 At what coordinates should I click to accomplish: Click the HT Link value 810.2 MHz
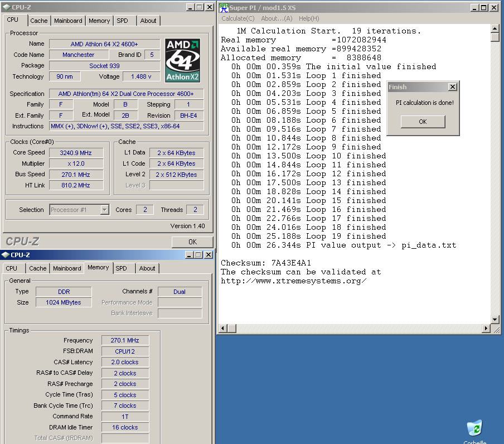(x=76, y=185)
